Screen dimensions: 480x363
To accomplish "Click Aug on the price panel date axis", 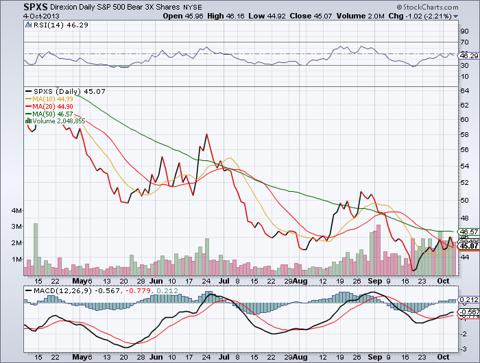I will [300, 281].
